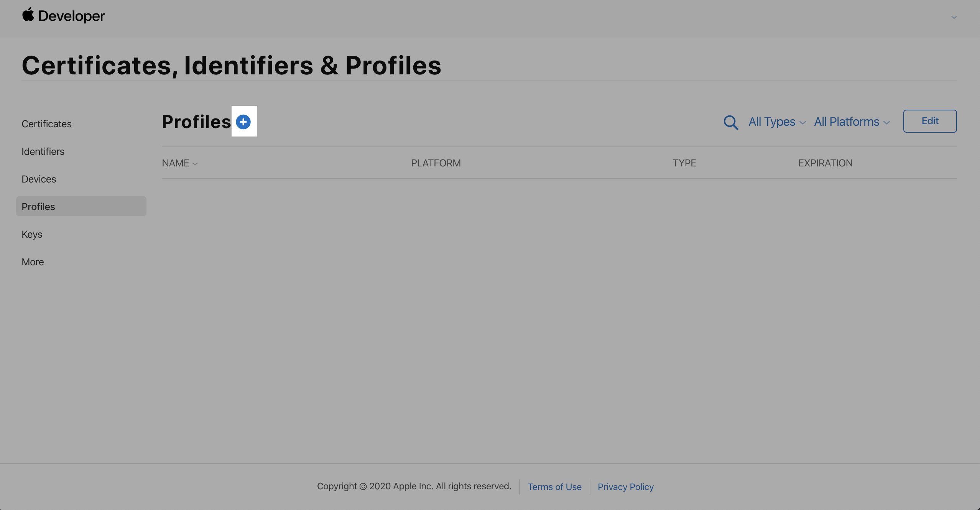
Task: Select Profiles in the sidebar
Action: pos(81,206)
